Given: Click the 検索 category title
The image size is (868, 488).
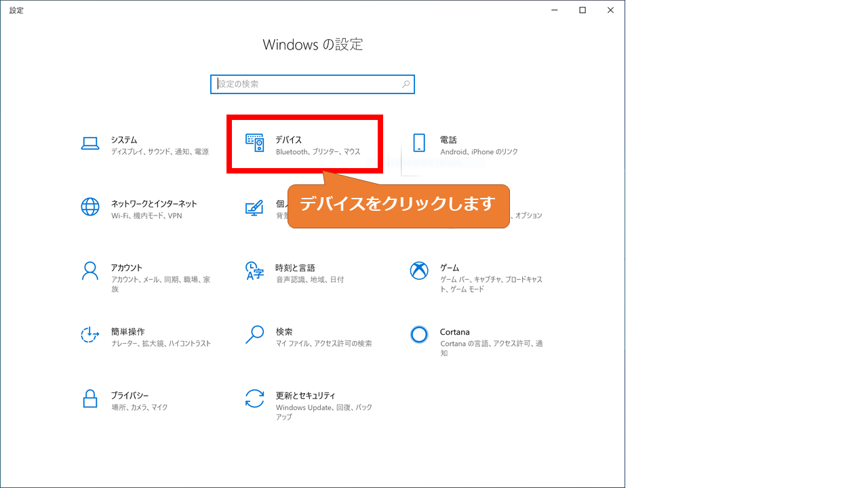Looking at the screenshot, I should point(284,331).
